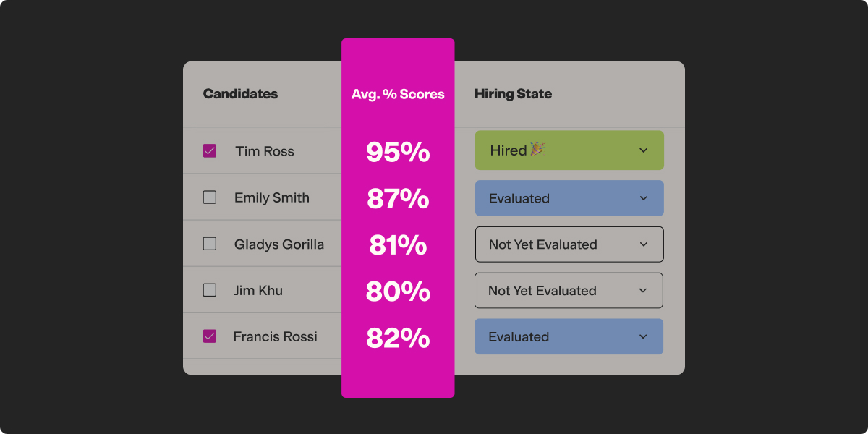The image size is (868, 434).
Task: Click the party popper emoji next to Hired
Action: (536, 150)
